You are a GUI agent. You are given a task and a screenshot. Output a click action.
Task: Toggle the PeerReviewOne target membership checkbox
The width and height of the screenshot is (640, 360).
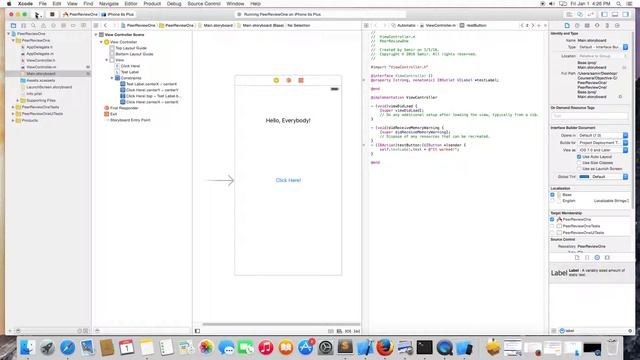(x=552, y=219)
